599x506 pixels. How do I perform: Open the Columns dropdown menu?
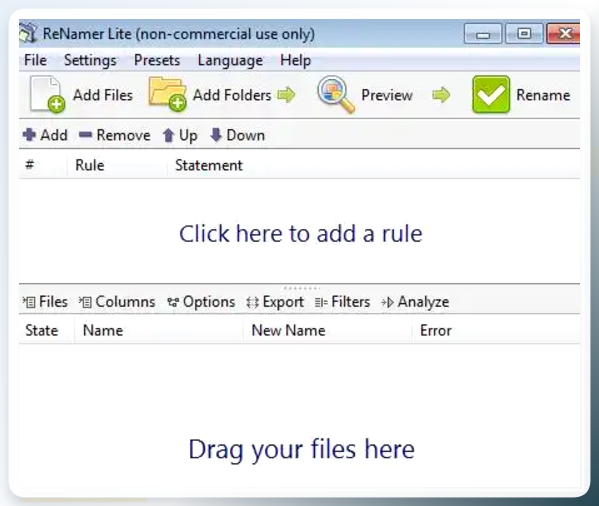coord(117,302)
